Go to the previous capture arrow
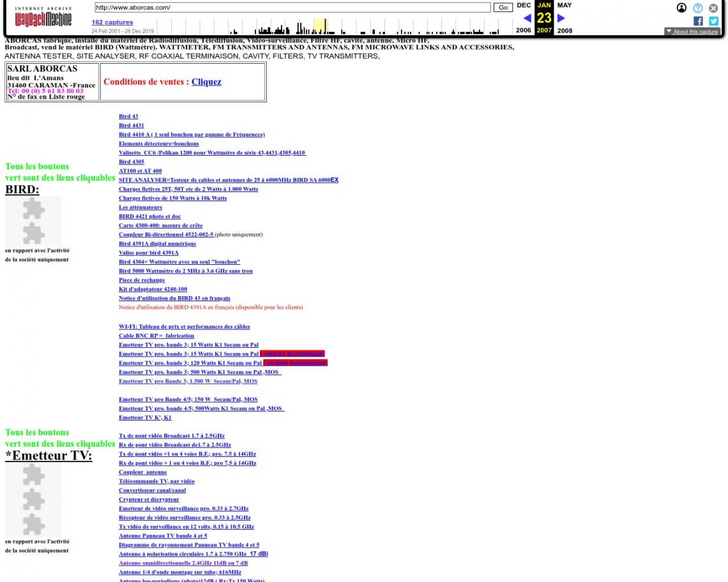The width and height of the screenshot is (728, 582). pos(527,18)
